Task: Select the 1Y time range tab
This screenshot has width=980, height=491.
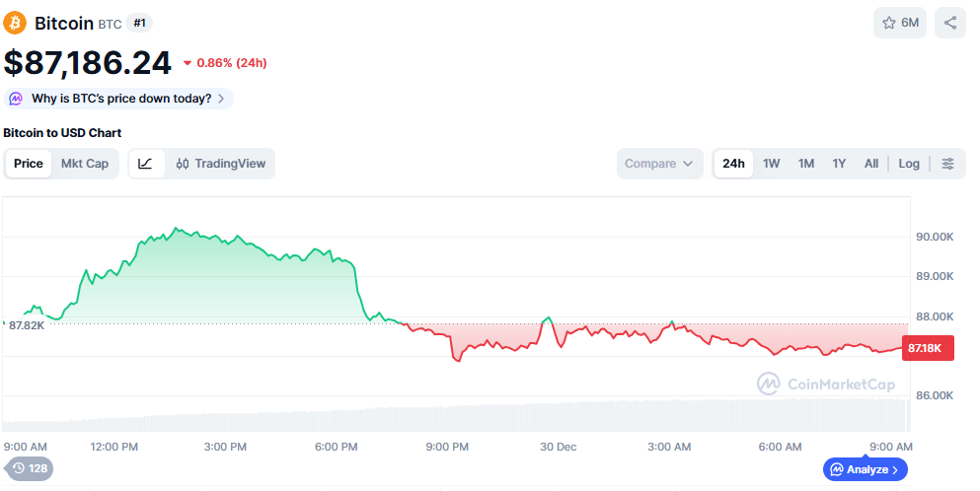Action: [839, 164]
